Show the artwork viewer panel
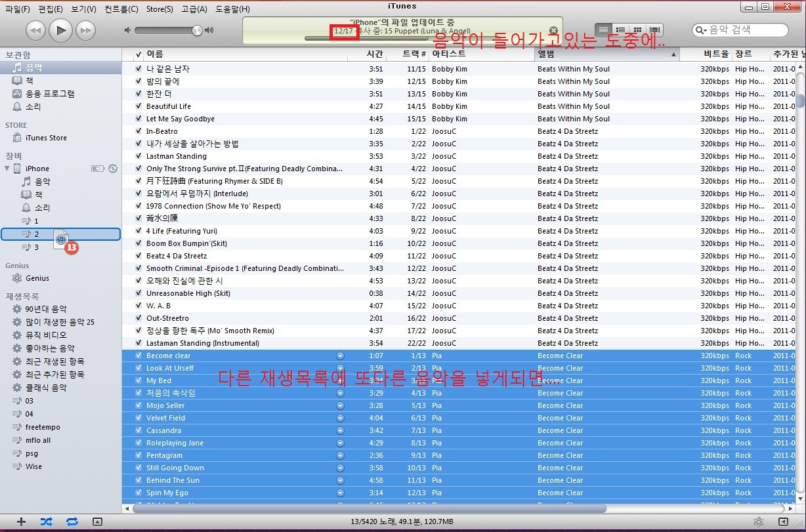Viewport: 806px width, 532px height. tap(97, 522)
